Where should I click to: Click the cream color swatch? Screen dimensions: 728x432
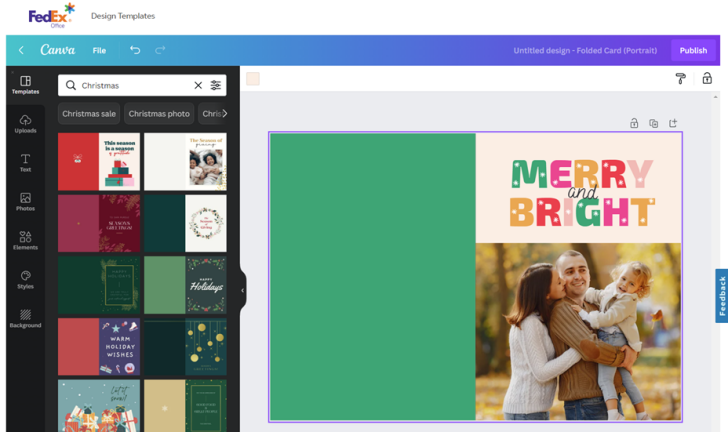point(253,79)
